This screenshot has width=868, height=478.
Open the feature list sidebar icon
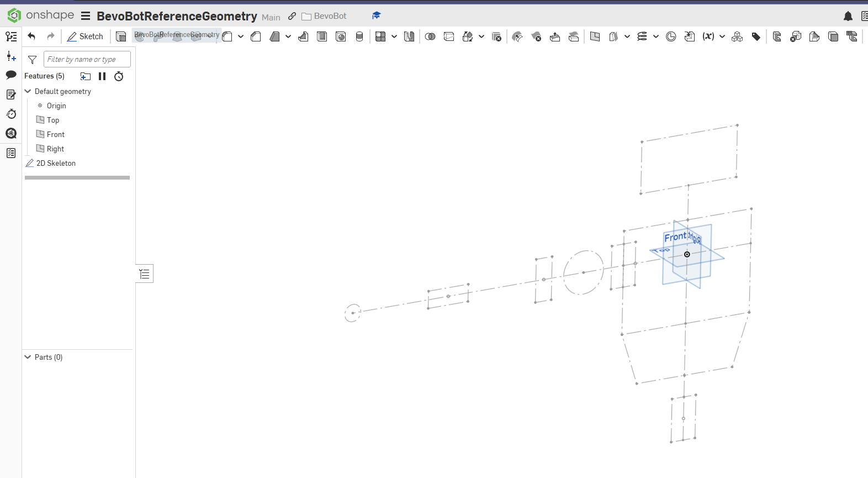(x=11, y=36)
